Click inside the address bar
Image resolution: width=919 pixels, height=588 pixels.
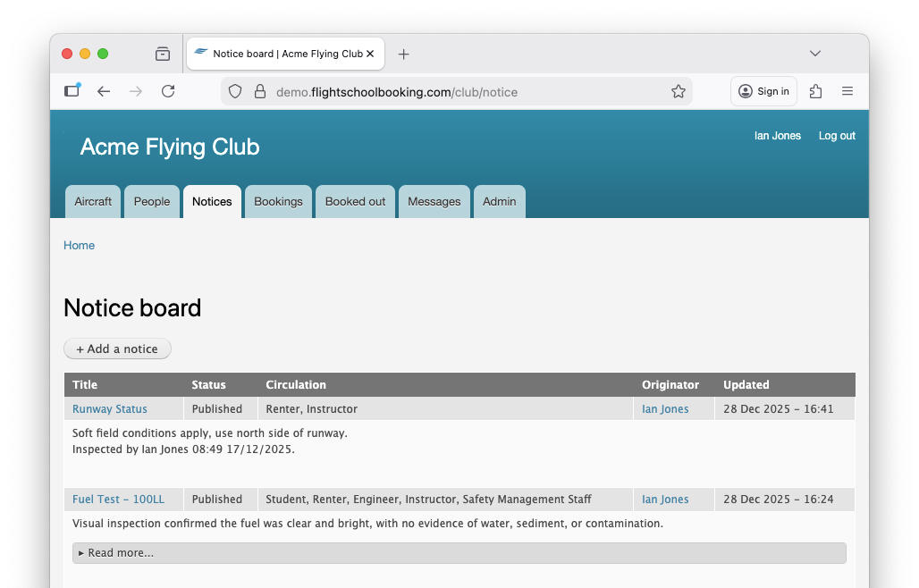[x=447, y=91]
